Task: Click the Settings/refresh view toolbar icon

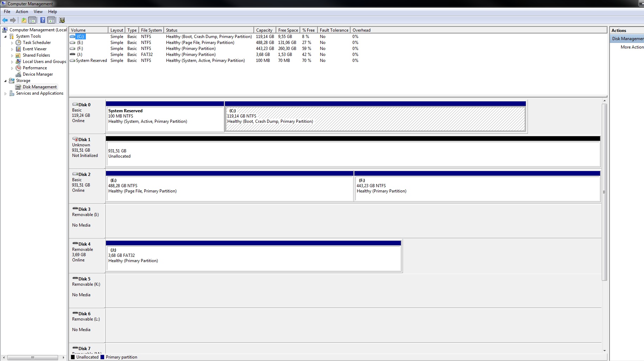Action: click(x=62, y=20)
